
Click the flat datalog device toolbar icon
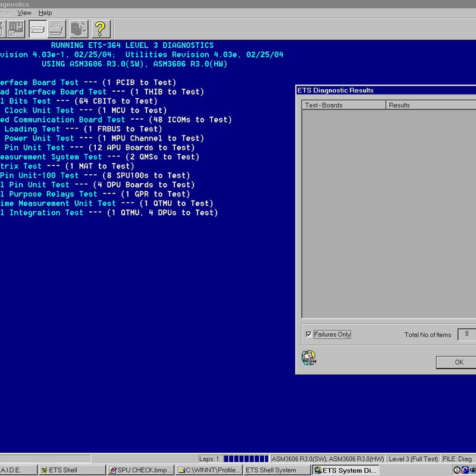click(37, 28)
